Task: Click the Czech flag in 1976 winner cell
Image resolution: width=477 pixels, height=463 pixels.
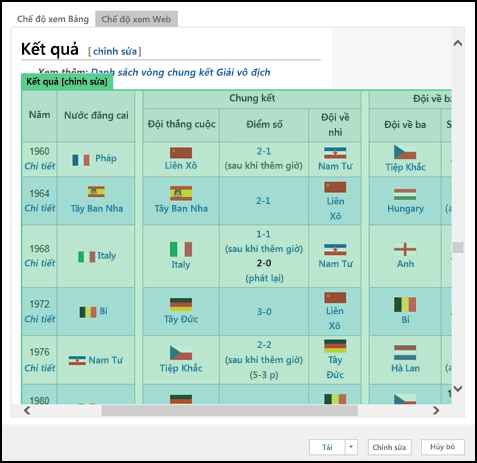Action: pyautogui.click(x=181, y=353)
